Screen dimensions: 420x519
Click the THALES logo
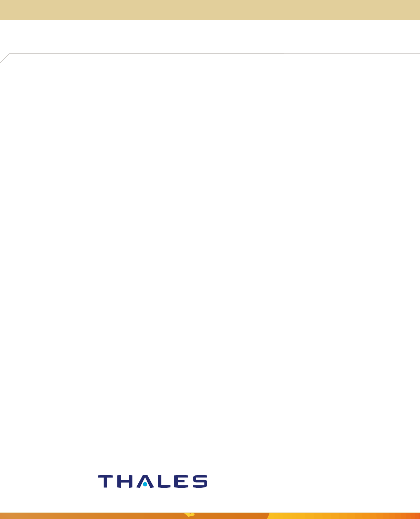click(152, 481)
